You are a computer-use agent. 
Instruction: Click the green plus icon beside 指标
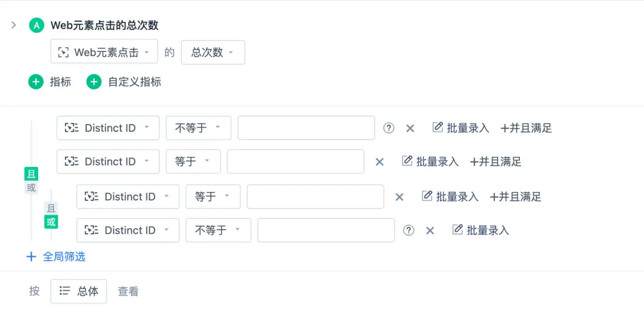36,82
